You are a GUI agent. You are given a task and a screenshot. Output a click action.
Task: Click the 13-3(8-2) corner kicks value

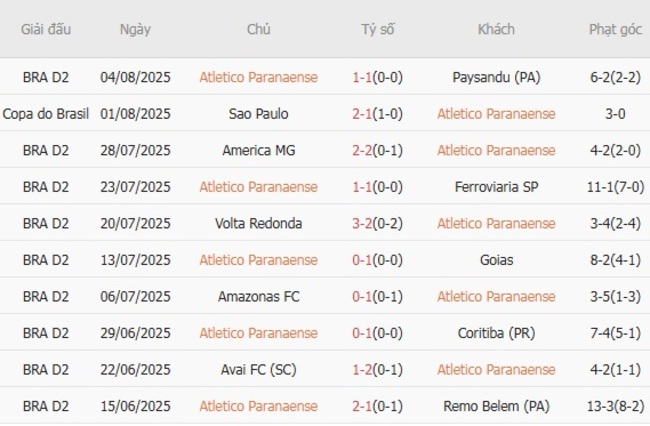(615, 406)
